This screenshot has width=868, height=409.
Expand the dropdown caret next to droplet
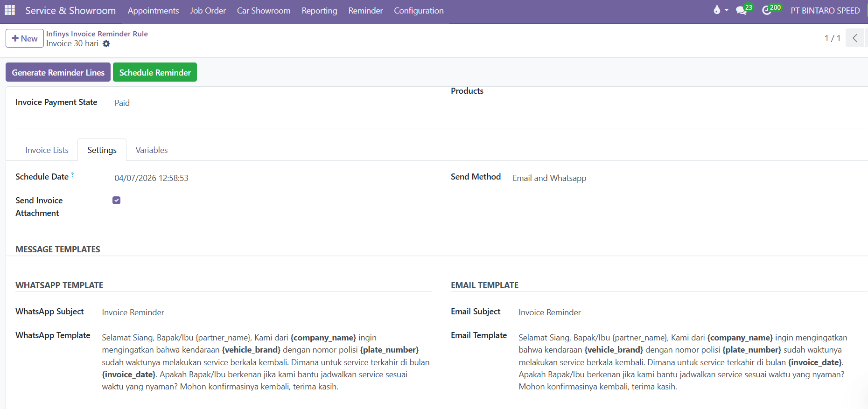point(727,10)
